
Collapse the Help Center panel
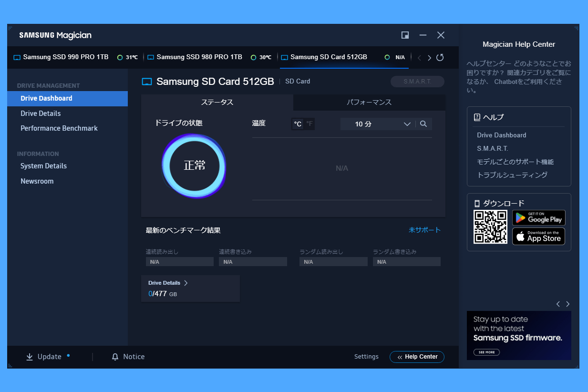[x=417, y=357]
